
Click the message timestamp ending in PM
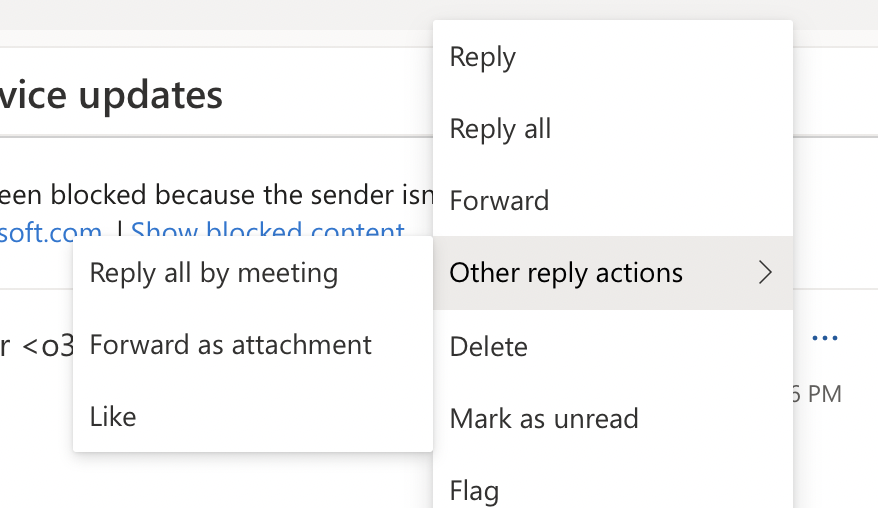pyautogui.click(x=817, y=394)
